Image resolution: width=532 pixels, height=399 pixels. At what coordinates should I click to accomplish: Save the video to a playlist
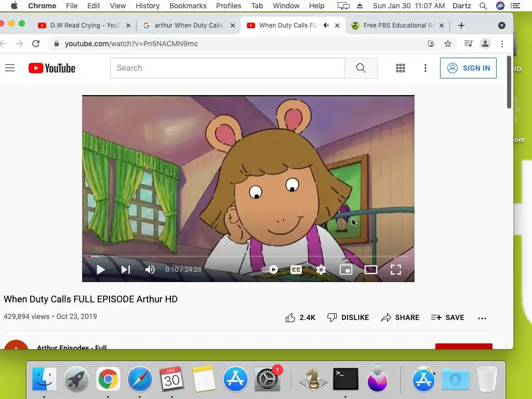[447, 317]
